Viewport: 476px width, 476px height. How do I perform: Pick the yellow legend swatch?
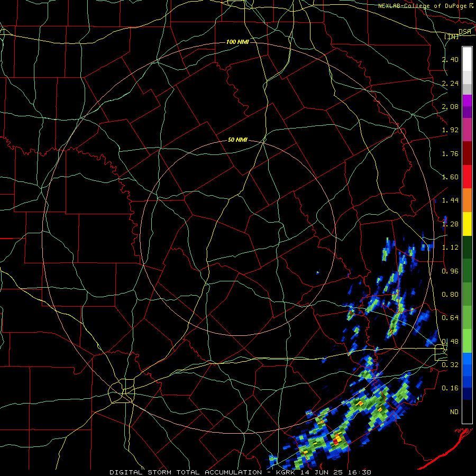point(467,224)
